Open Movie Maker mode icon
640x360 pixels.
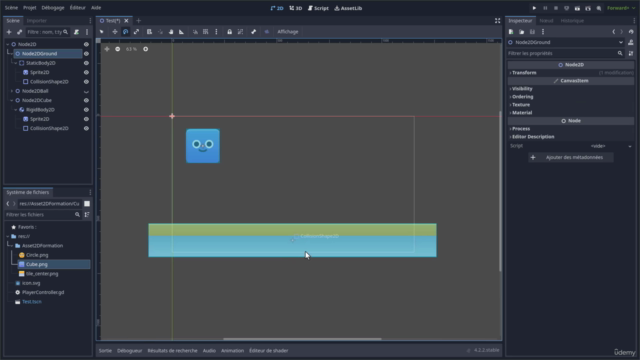(x=599, y=8)
